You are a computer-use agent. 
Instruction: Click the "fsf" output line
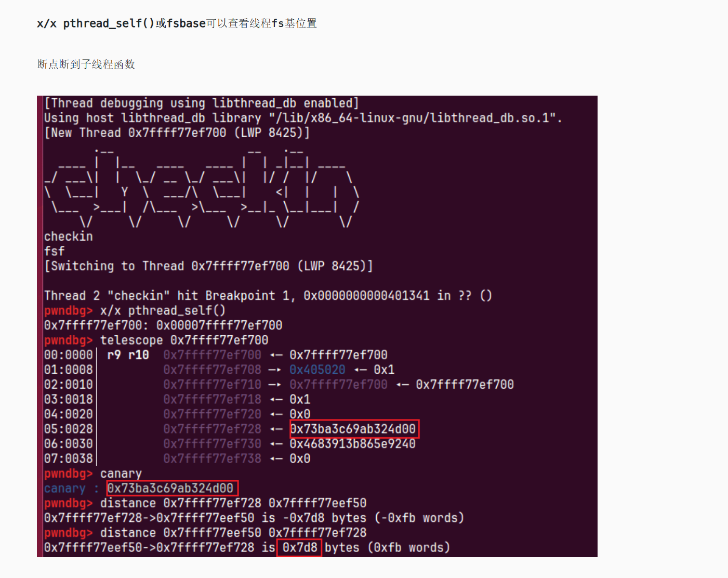pyautogui.click(x=55, y=251)
